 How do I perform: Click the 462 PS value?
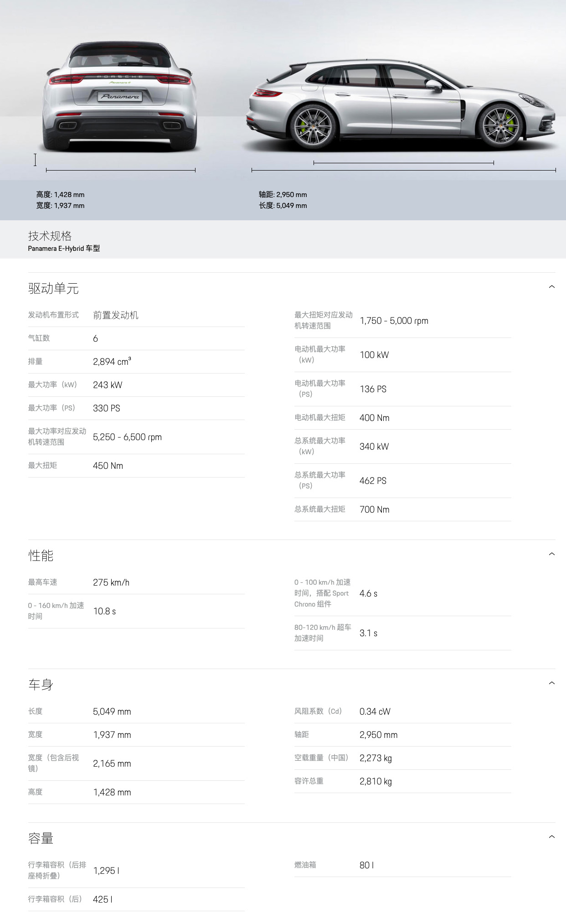[x=373, y=481]
